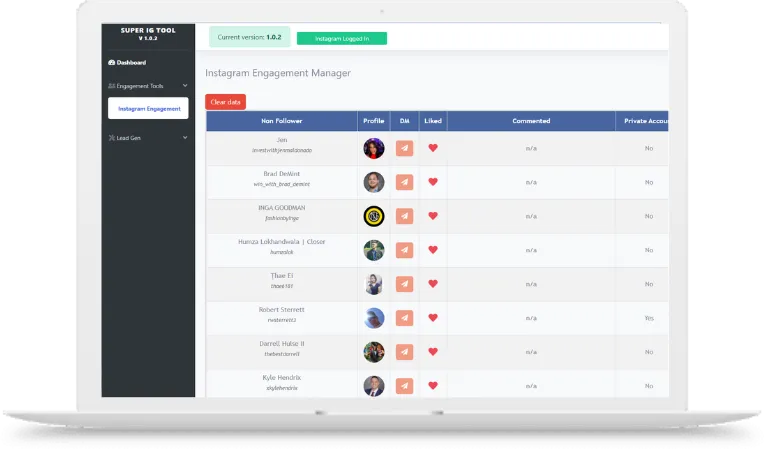Click the Current version 1.0.2 badge
Screen dimensions: 764x449
[x=249, y=37]
